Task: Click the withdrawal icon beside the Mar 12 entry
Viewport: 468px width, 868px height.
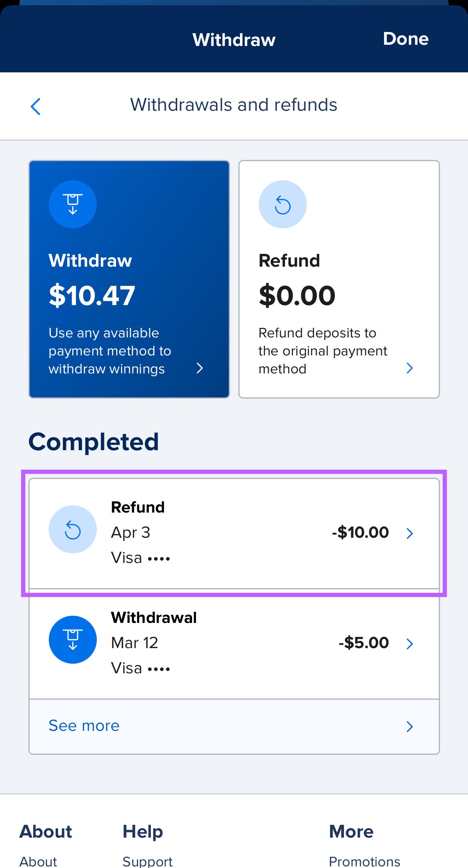Action: point(72,640)
